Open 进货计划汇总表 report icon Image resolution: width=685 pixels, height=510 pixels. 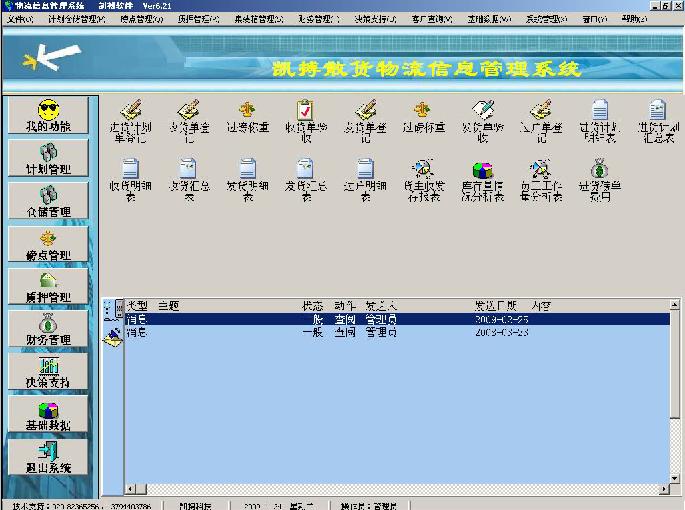tap(658, 121)
